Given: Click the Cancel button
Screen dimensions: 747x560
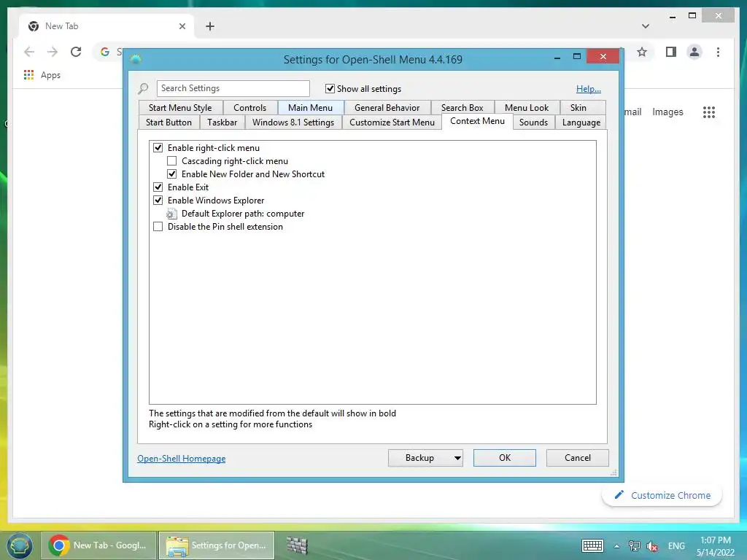Looking at the screenshot, I should (x=578, y=458).
